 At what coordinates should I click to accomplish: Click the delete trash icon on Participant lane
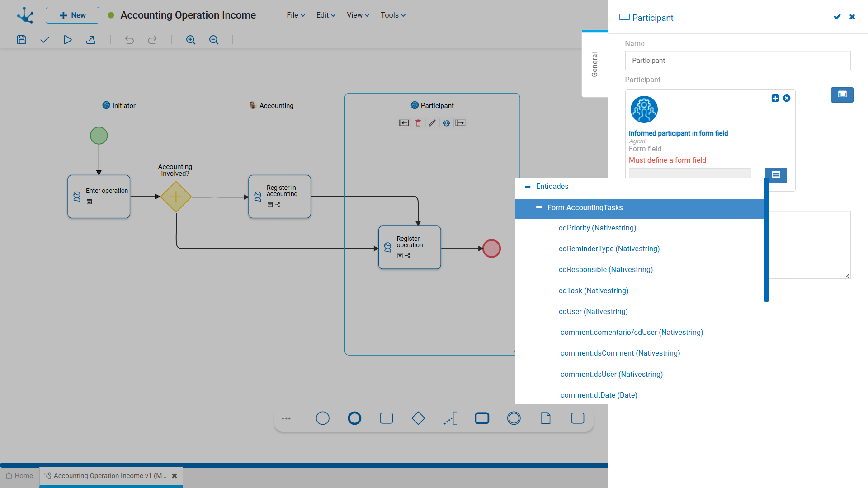tap(418, 123)
